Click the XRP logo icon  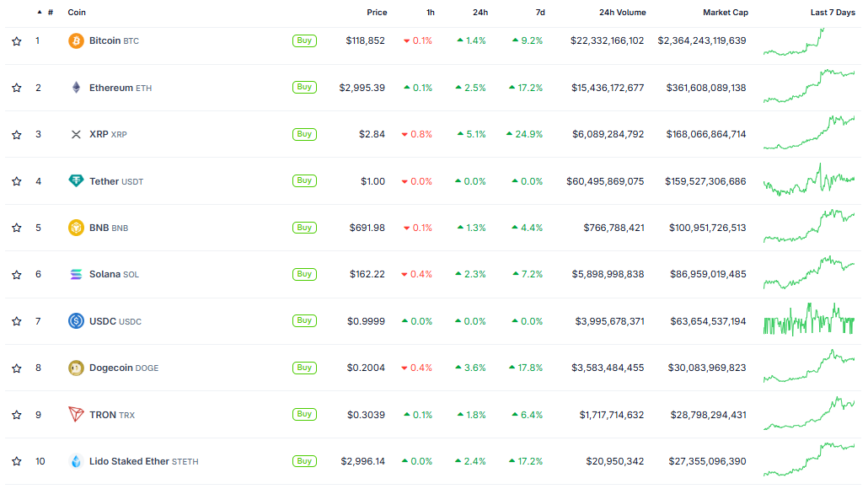[x=76, y=134]
